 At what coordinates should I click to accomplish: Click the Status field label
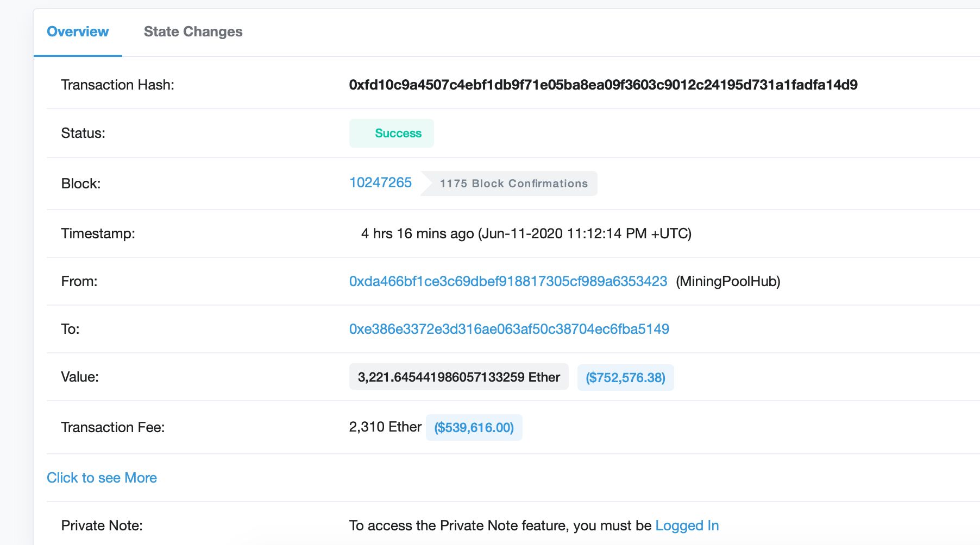[83, 134]
